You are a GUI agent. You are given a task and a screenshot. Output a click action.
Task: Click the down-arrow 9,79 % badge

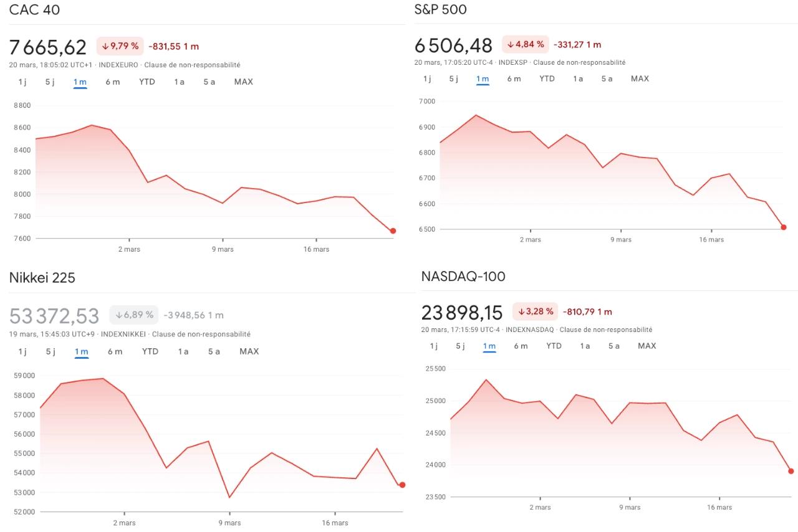[118, 45]
